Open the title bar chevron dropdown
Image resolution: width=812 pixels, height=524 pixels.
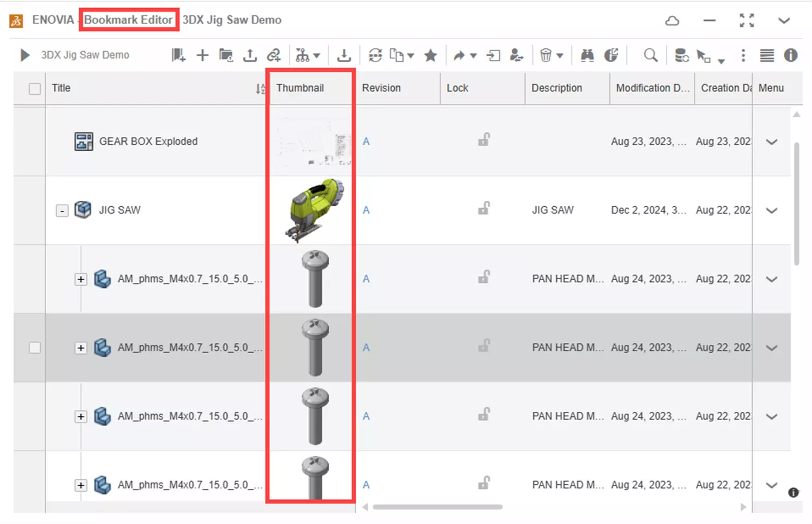click(784, 21)
